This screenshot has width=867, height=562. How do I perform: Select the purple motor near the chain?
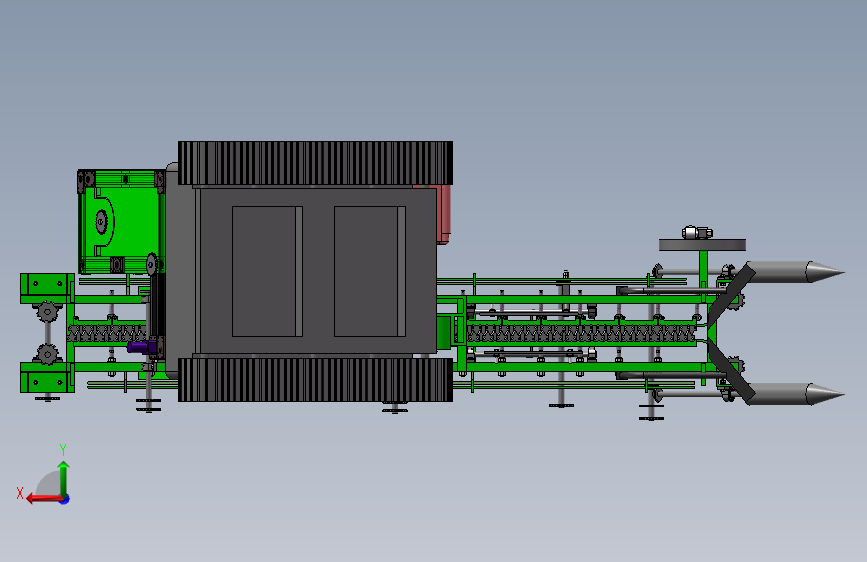click(142, 347)
